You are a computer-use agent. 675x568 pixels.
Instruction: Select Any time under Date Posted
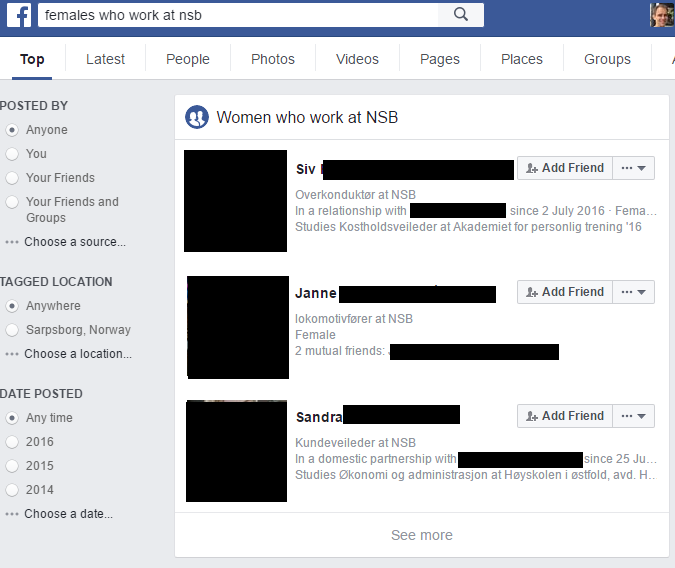[x=12, y=418]
